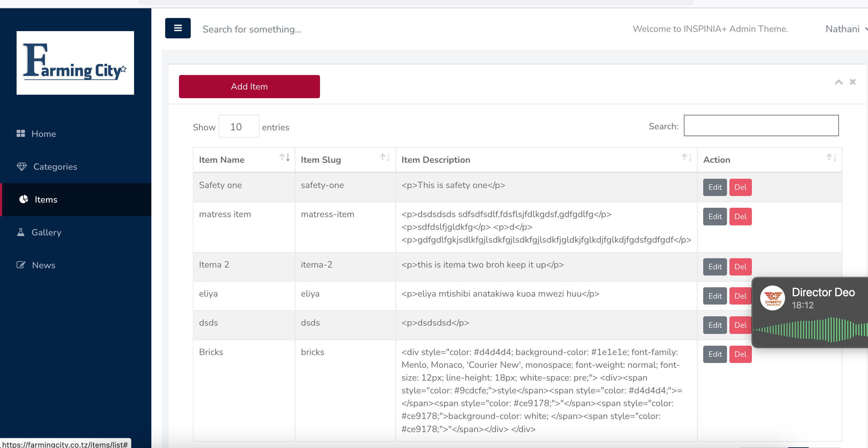
Task: Close the items panel with the X icon
Action: 852,82
